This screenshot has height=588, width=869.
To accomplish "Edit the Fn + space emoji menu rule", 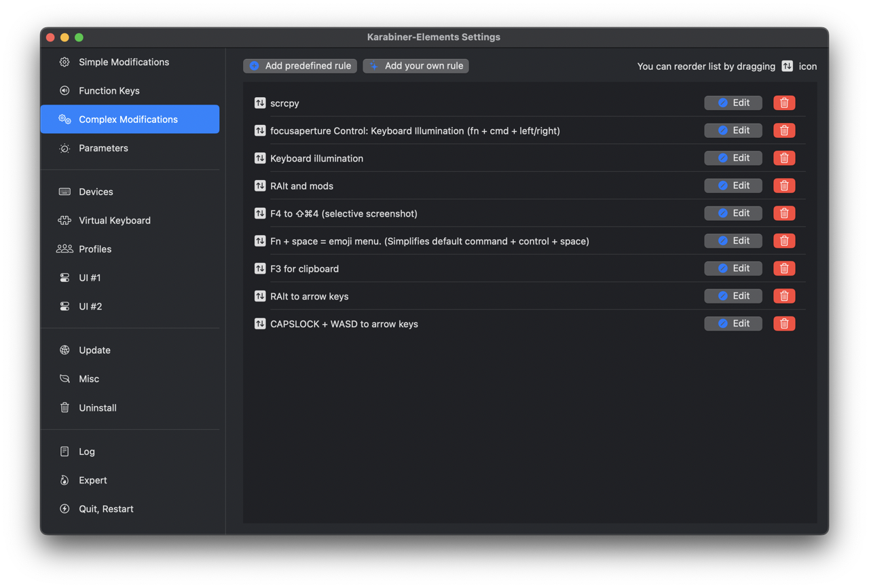I will click(733, 240).
